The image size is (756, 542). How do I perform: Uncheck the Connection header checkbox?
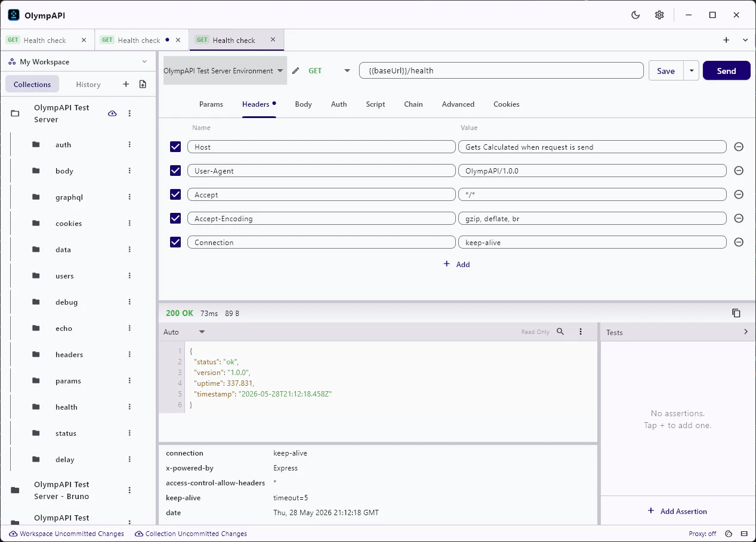click(x=175, y=242)
